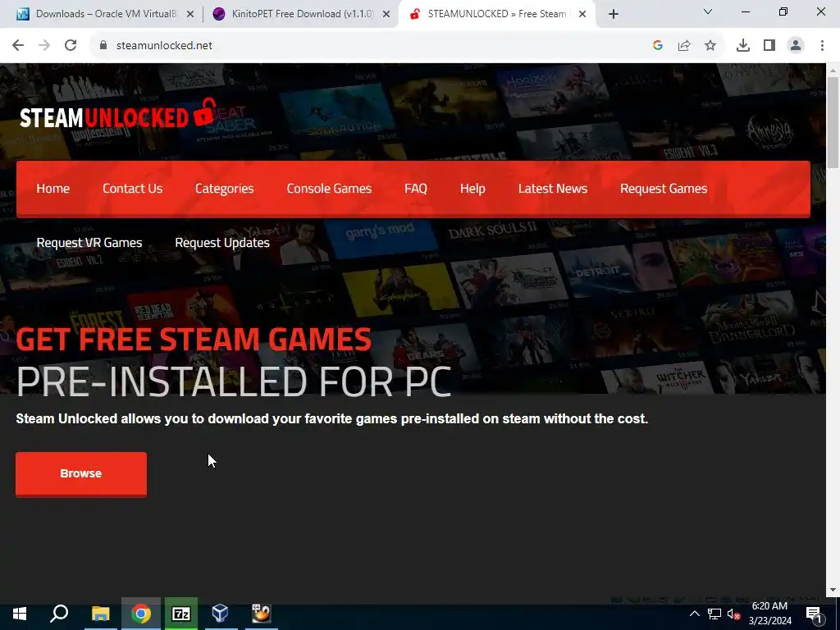This screenshot has height=630, width=840.
Task: Click the browser forward arrow
Action: (x=44, y=46)
